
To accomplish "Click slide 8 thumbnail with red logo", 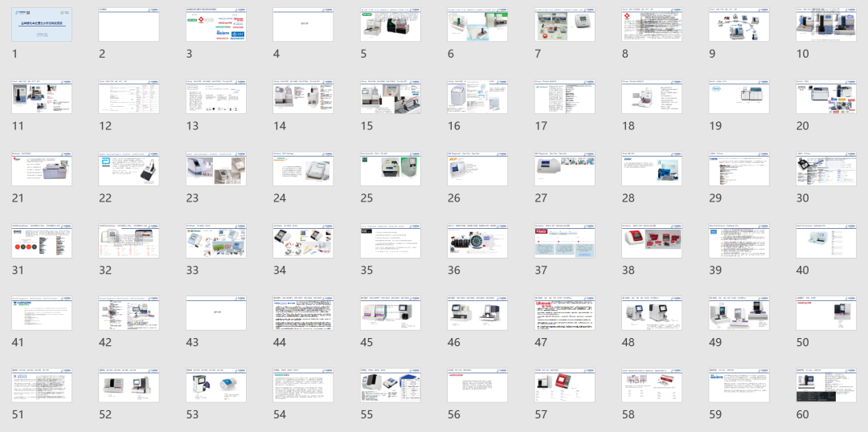I will click(651, 25).
